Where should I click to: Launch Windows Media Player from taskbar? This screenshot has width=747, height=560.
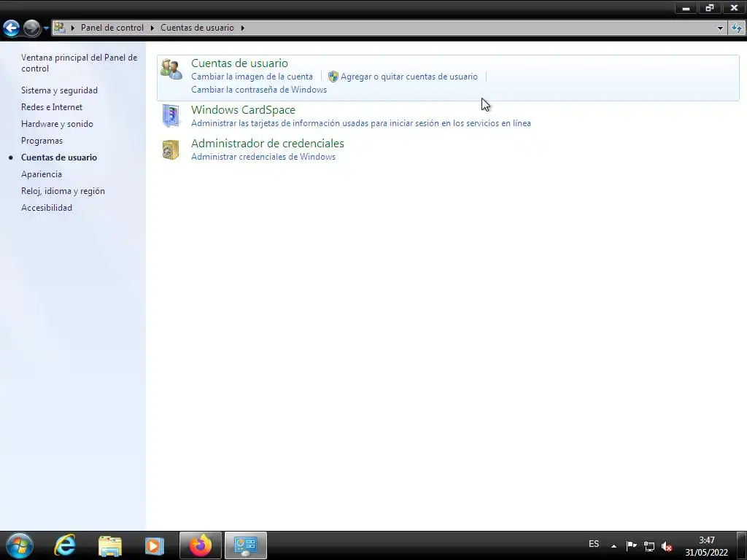tap(154, 545)
